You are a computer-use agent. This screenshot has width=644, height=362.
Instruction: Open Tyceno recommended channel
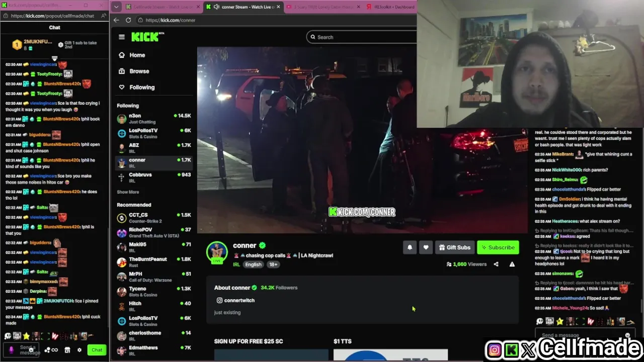[154, 292]
